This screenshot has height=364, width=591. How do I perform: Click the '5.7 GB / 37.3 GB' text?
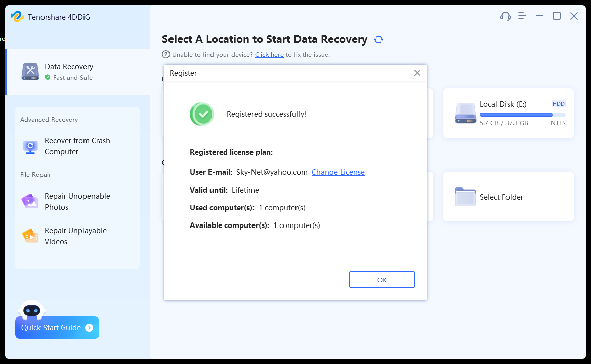(x=503, y=123)
